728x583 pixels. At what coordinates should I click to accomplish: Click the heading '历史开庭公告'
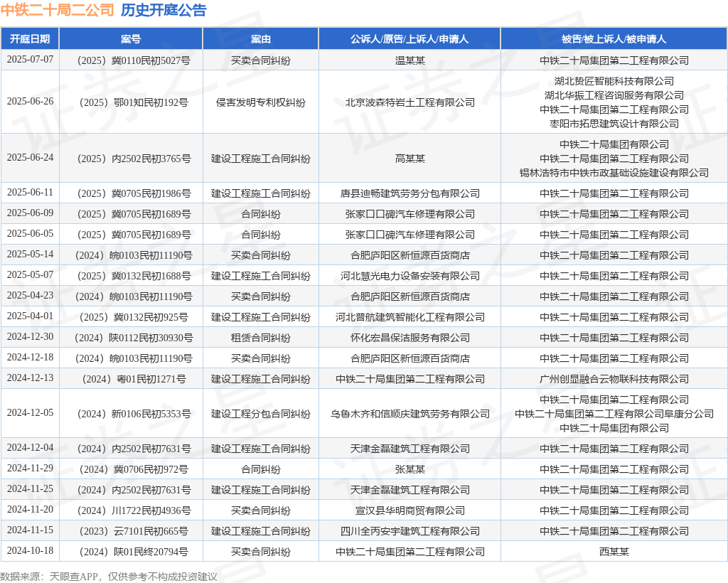pyautogui.click(x=164, y=10)
